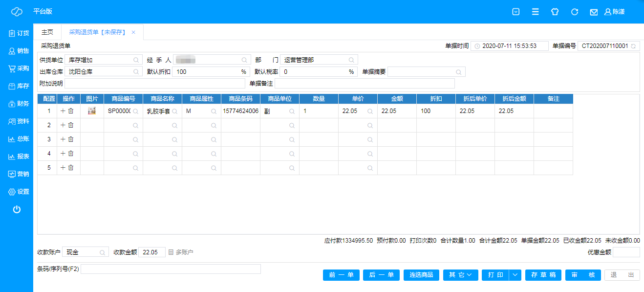
Task: Click the product image thumbnail in row 1
Action: click(91, 111)
